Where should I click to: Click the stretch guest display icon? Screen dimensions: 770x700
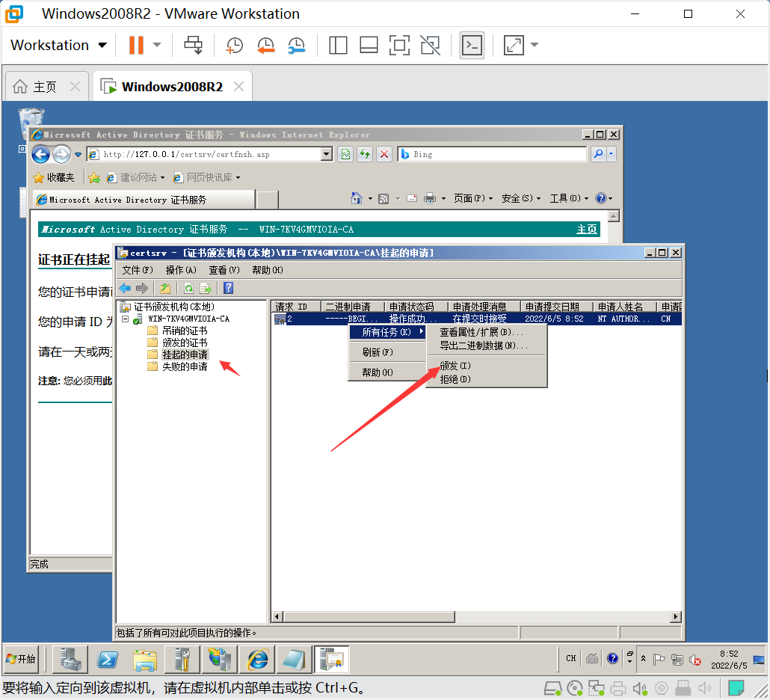tap(514, 45)
